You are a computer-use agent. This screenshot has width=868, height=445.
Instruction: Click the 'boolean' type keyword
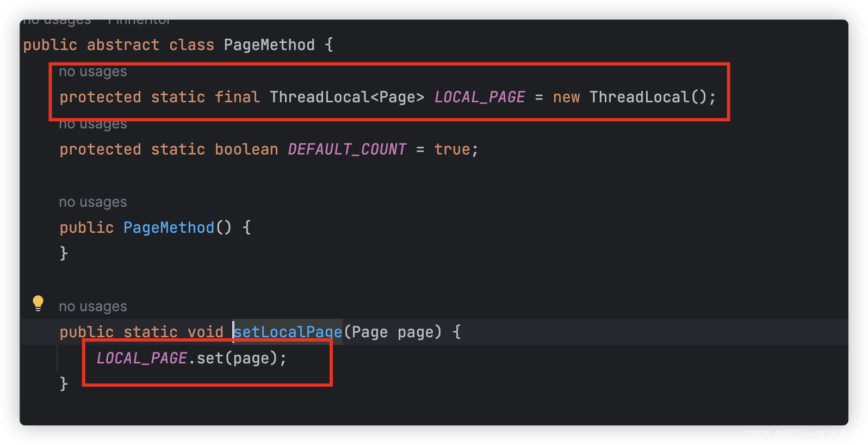[x=246, y=149]
